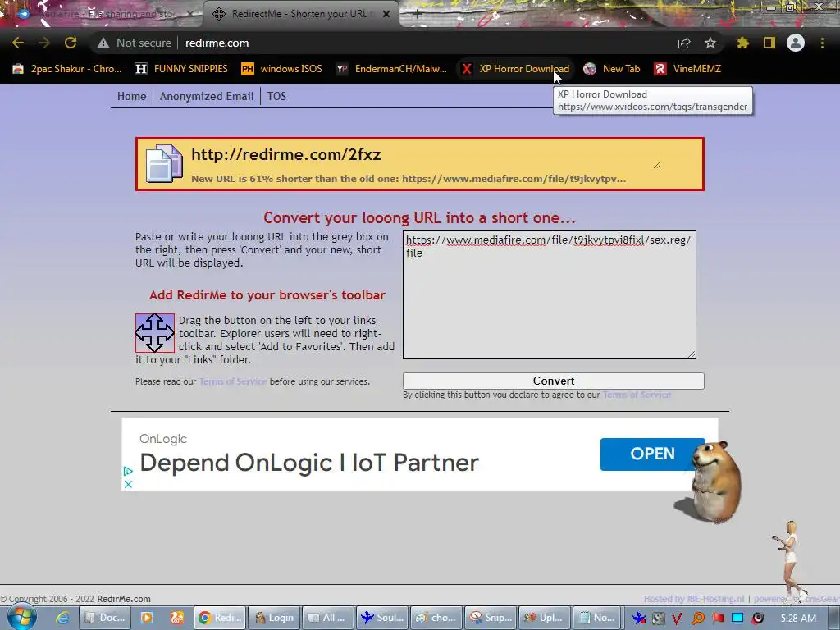Open Terms of Service link under Convert
Screen dimensions: 840x630
point(637,395)
